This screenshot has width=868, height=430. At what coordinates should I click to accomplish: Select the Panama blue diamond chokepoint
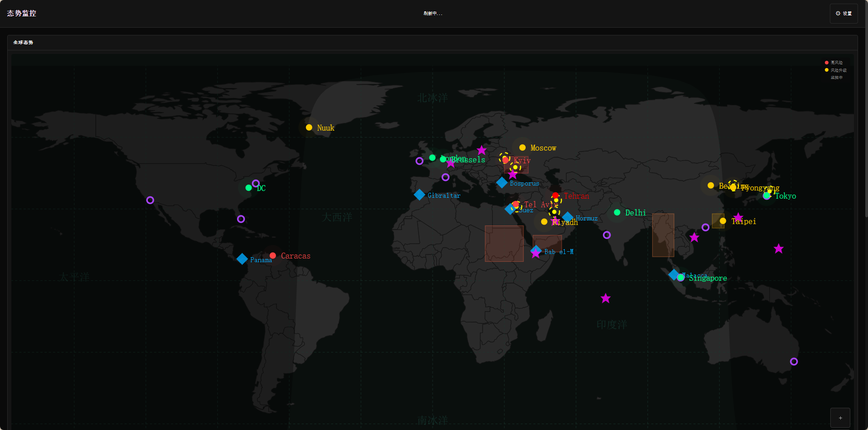pyautogui.click(x=242, y=259)
